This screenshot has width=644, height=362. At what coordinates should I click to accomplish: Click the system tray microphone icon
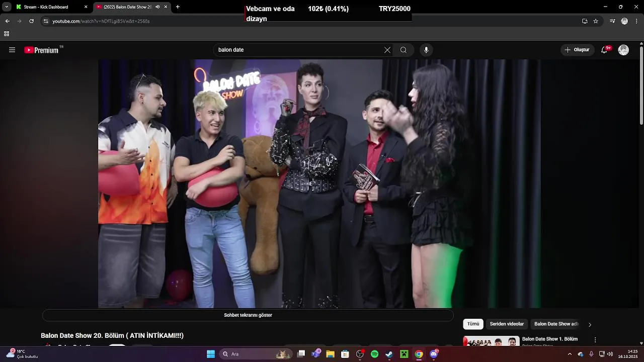click(x=591, y=354)
